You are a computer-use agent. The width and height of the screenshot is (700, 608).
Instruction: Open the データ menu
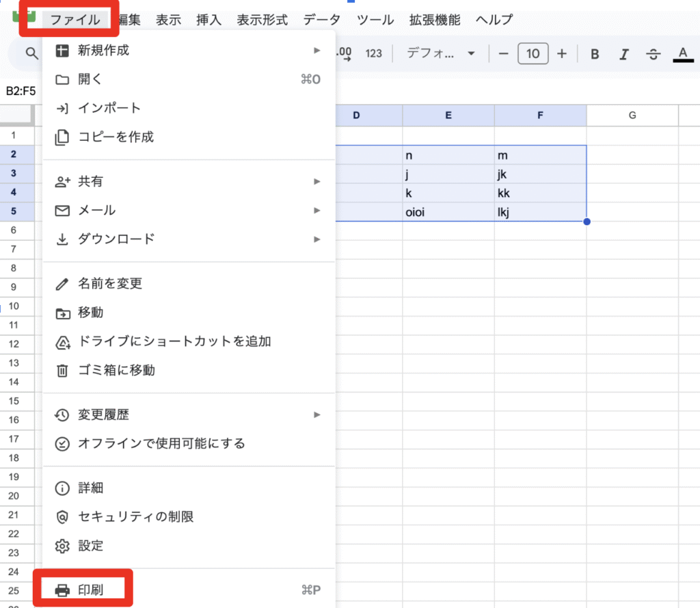pos(321,20)
